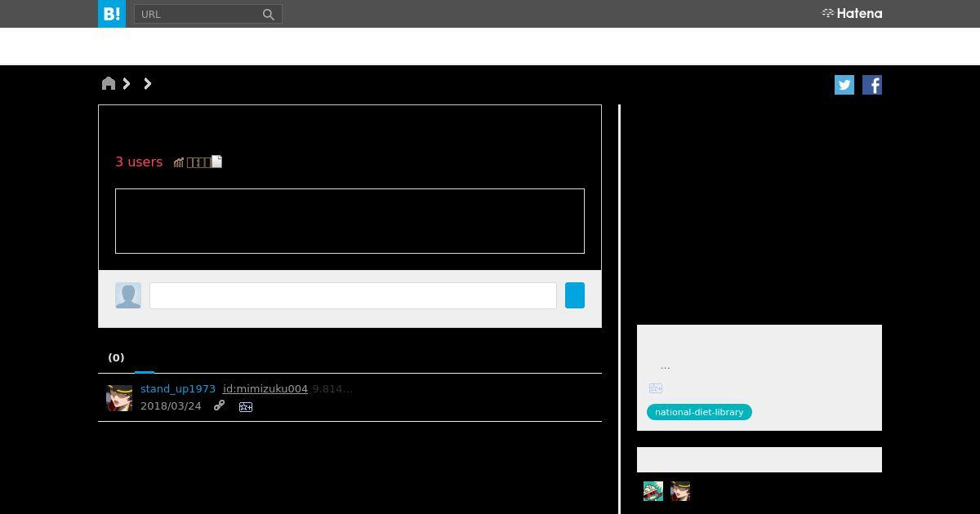980x514 pixels.
Task: Open the Hatena logo link
Action: click(851, 13)
